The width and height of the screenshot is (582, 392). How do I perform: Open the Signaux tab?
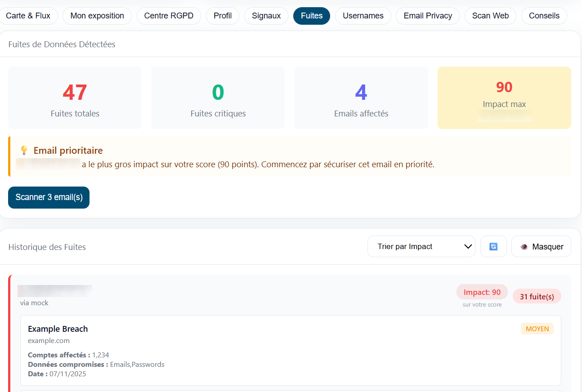coord(266,16)
